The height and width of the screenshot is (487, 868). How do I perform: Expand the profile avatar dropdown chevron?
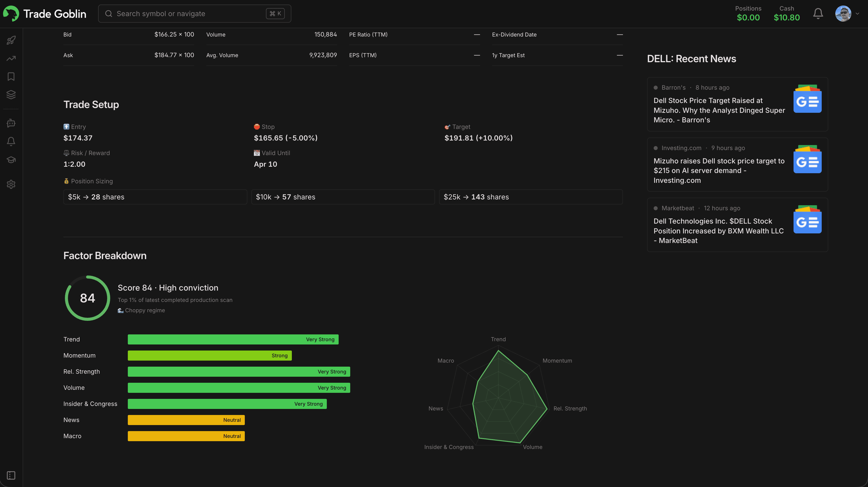coord(858,14)
